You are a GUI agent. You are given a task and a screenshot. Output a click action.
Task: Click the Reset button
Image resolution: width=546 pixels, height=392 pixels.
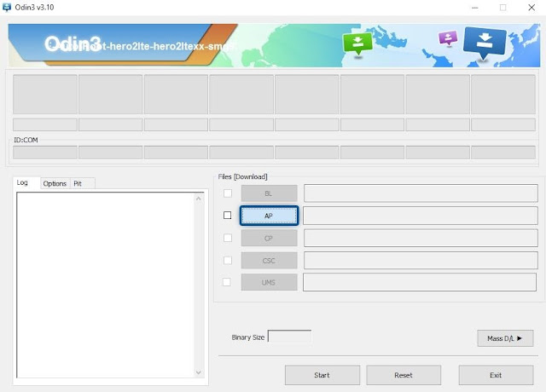pyautogui.click(x=404, y=375)
